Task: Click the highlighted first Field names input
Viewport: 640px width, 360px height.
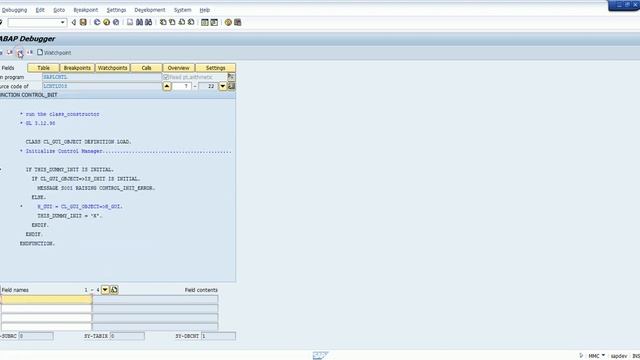Action: 47,299
